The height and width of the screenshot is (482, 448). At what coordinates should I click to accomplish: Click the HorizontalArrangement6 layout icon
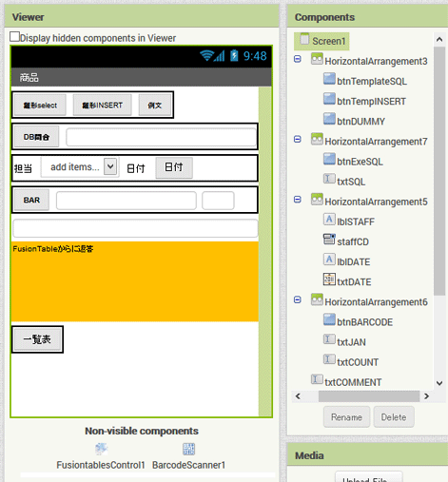pos(317,300)
